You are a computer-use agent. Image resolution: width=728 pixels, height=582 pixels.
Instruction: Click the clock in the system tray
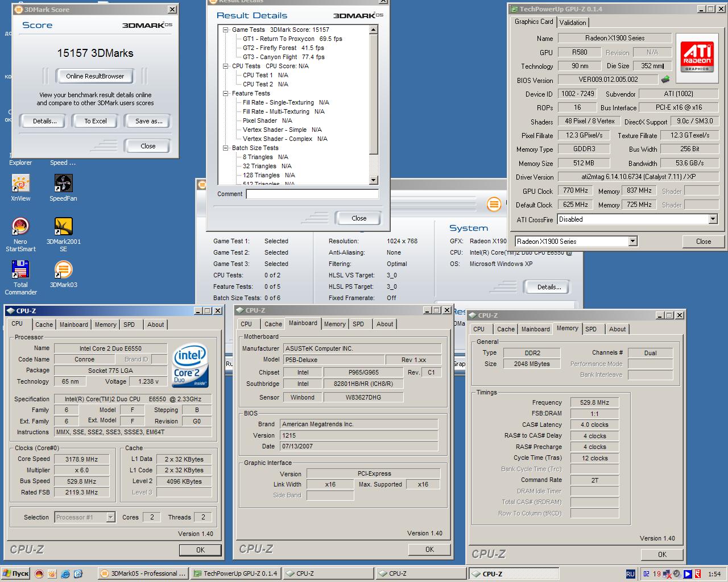[714, 574]
